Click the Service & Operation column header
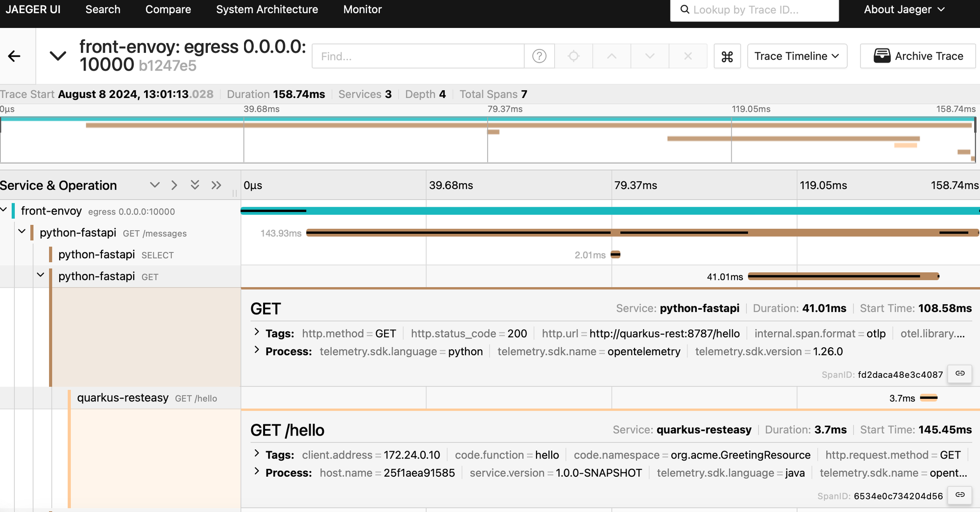This screenshot has width=980, height=512. (58, 185)
